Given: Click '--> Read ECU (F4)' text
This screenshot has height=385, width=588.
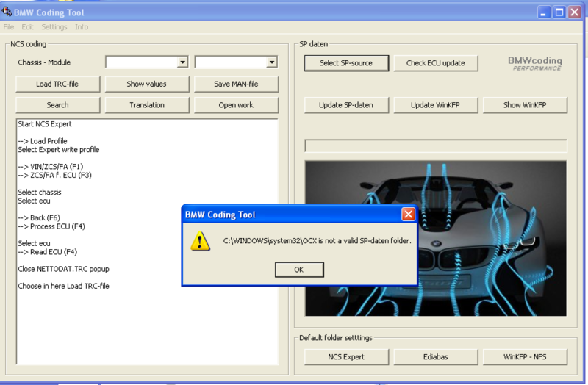Looking at the screenshot, I should (48, 252).
